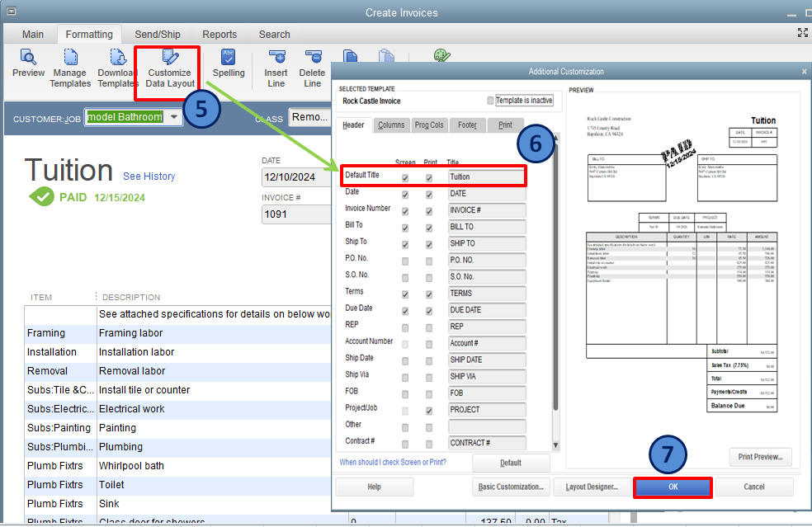Open Manage Templates
The image size is (812, 527).
(70, 68)
